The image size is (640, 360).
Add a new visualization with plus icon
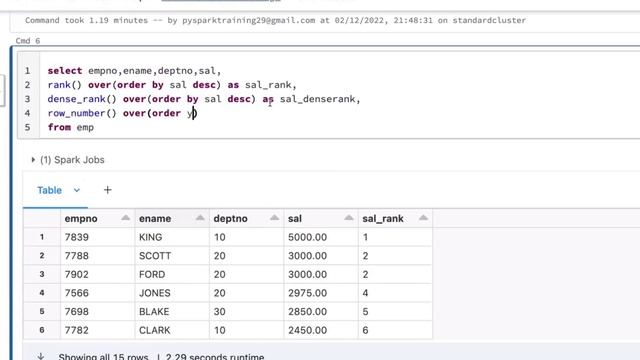[107, 190]
